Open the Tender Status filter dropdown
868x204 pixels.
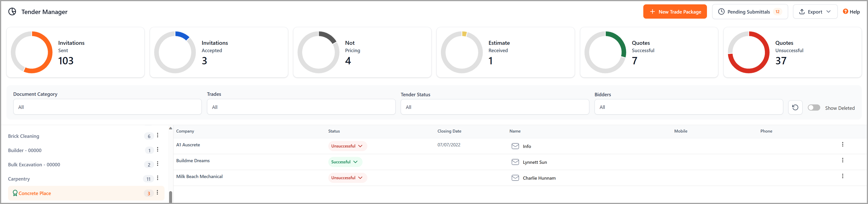[x=495, y=107]
